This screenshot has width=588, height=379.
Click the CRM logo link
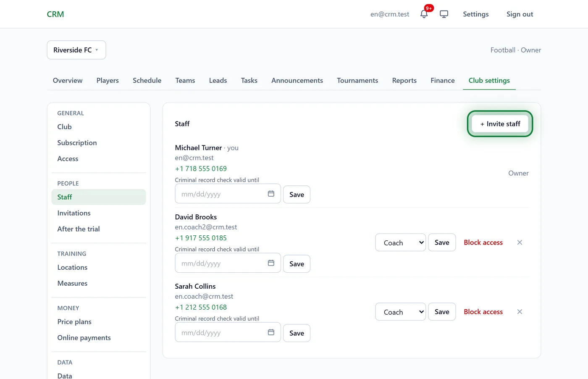55,14
